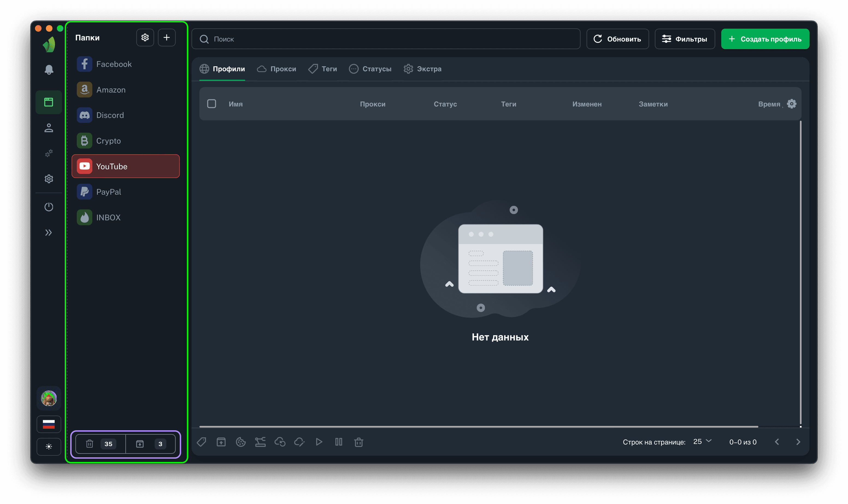Click the table column settings gear

coord(792,104)
